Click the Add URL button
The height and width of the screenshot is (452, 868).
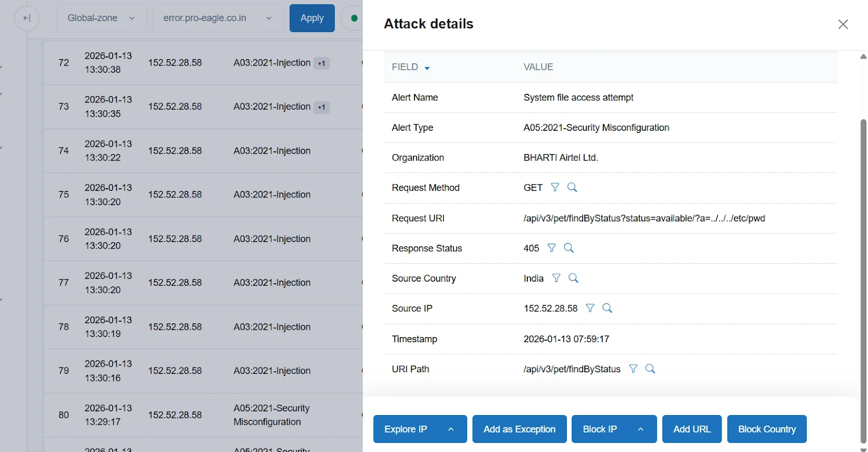[692, 429]
